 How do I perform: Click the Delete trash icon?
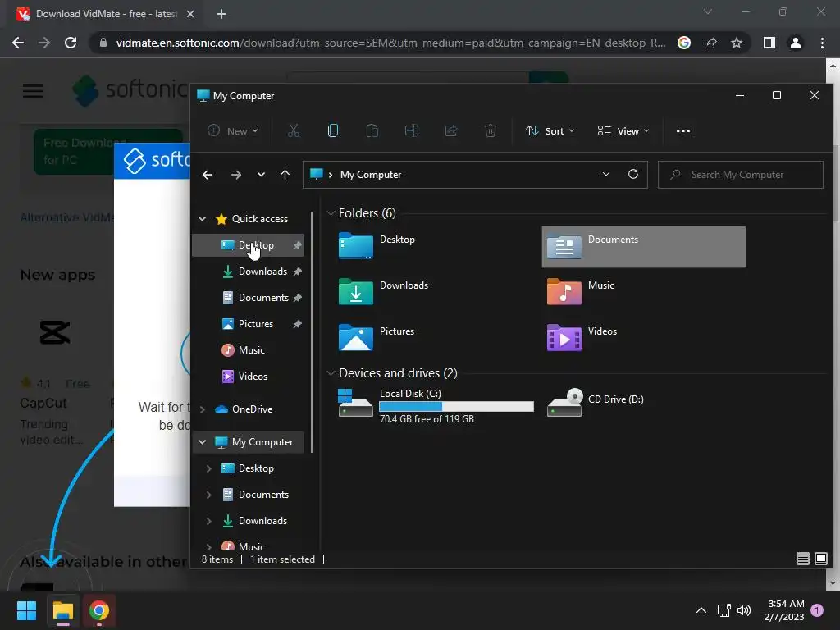click(491, 130)
